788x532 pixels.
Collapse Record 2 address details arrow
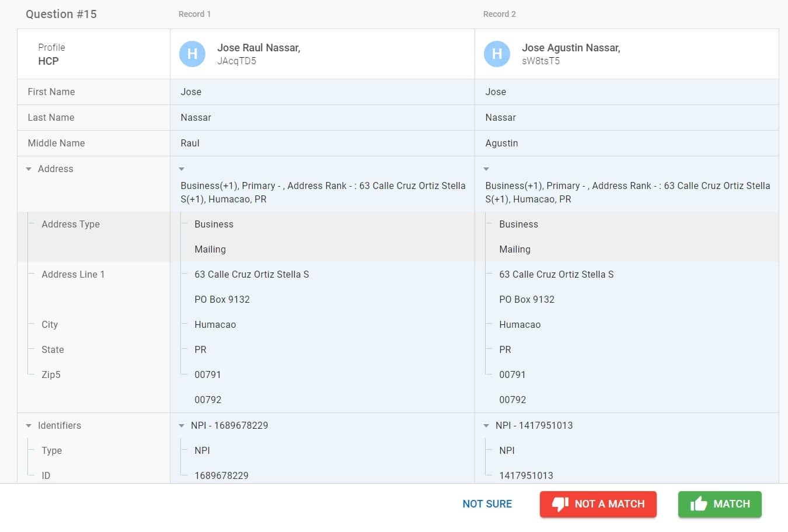486,169
